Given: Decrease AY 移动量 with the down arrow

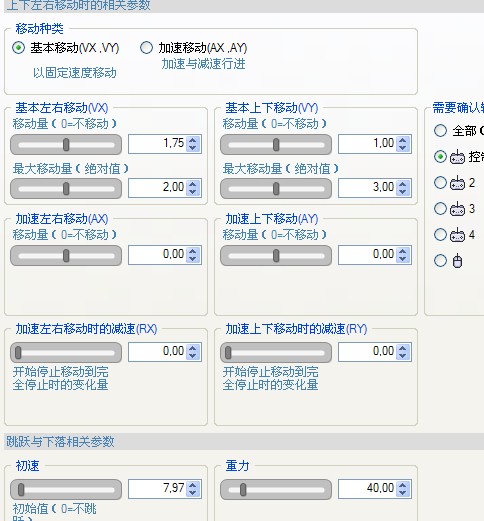Looking at the screenshot, I should (x=403, y=259).
